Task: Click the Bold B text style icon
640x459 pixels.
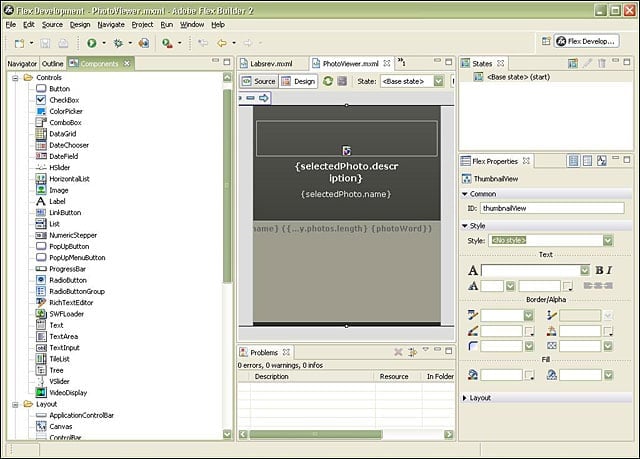Action: coord(599,270)
